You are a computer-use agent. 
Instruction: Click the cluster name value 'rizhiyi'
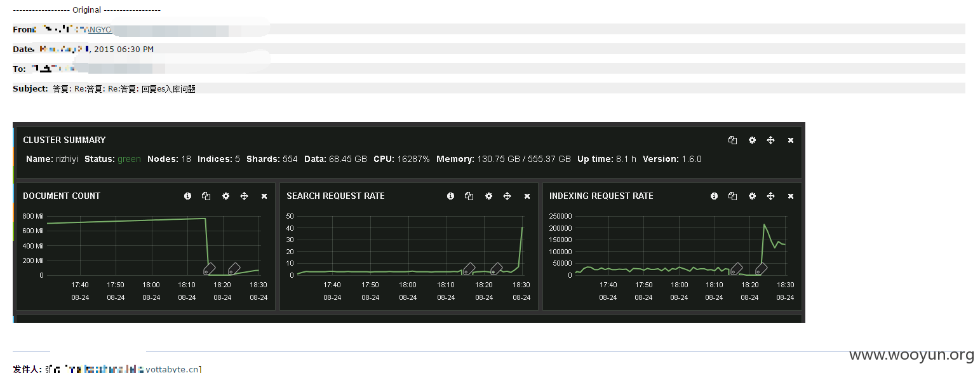coord(67,159)
